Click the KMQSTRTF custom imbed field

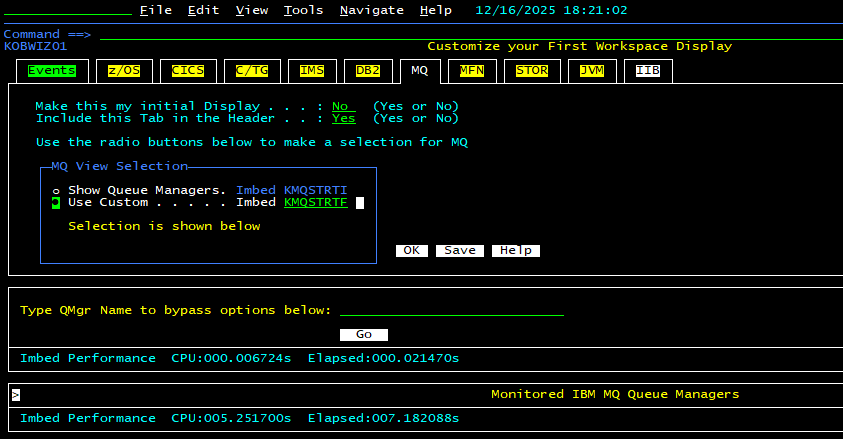click(315, 203)
